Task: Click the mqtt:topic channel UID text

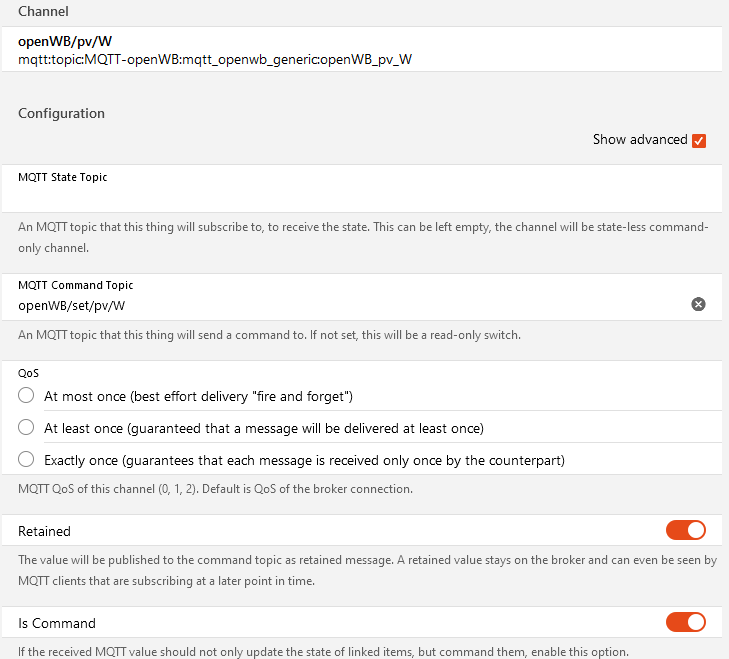Action: [215, 59]
